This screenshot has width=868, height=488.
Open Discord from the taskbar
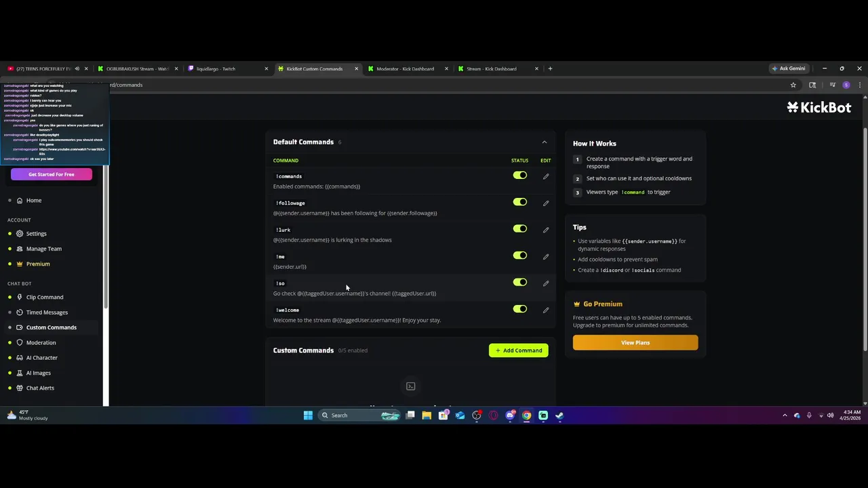(510, 415)
